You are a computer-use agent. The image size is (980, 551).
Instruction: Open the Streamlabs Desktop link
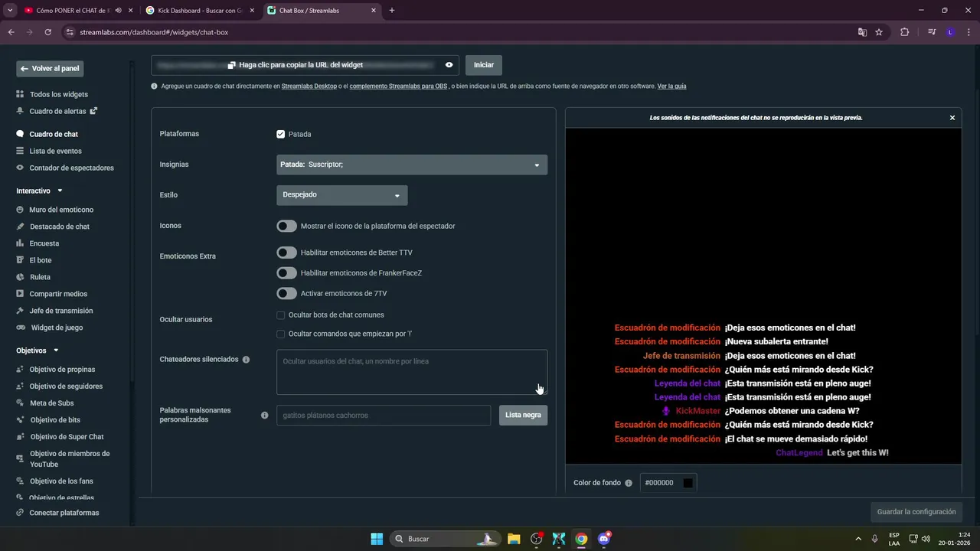pyautogui.click(x=309, y=86)
